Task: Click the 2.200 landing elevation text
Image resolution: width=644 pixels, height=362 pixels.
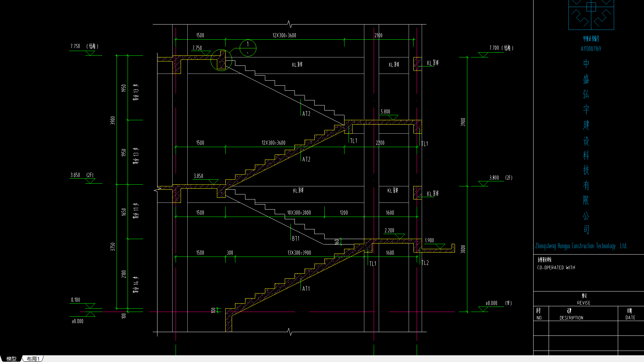Action: [x=389, y=230]
